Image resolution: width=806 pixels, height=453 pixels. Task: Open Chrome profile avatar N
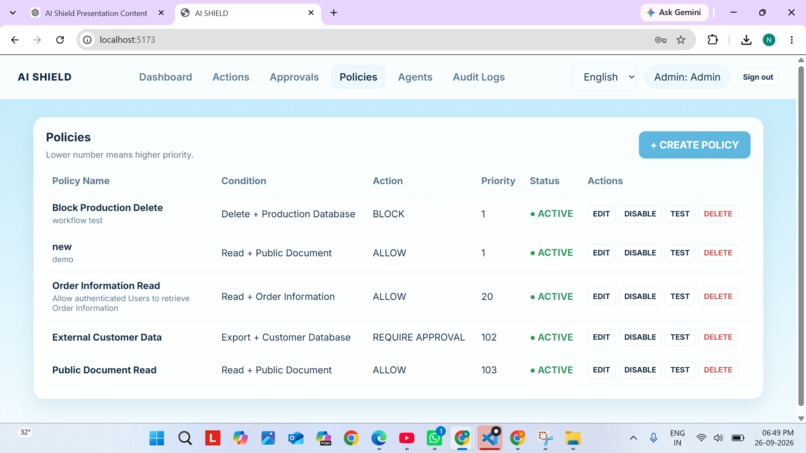pos(769,40)
